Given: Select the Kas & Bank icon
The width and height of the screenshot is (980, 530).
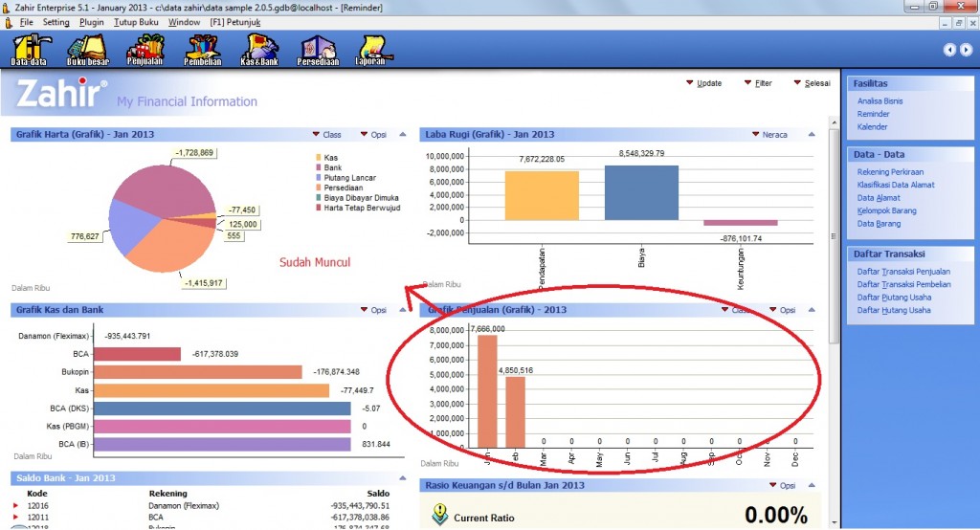Looking at the screenshot, I should click(260, 50).
